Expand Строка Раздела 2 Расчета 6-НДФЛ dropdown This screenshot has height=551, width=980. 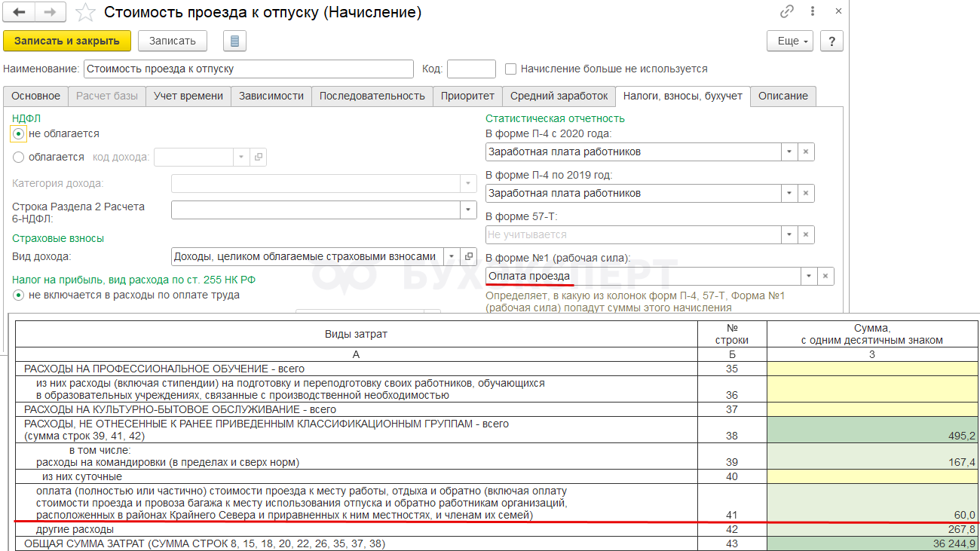pyautogui.click(x=468, y=210)
